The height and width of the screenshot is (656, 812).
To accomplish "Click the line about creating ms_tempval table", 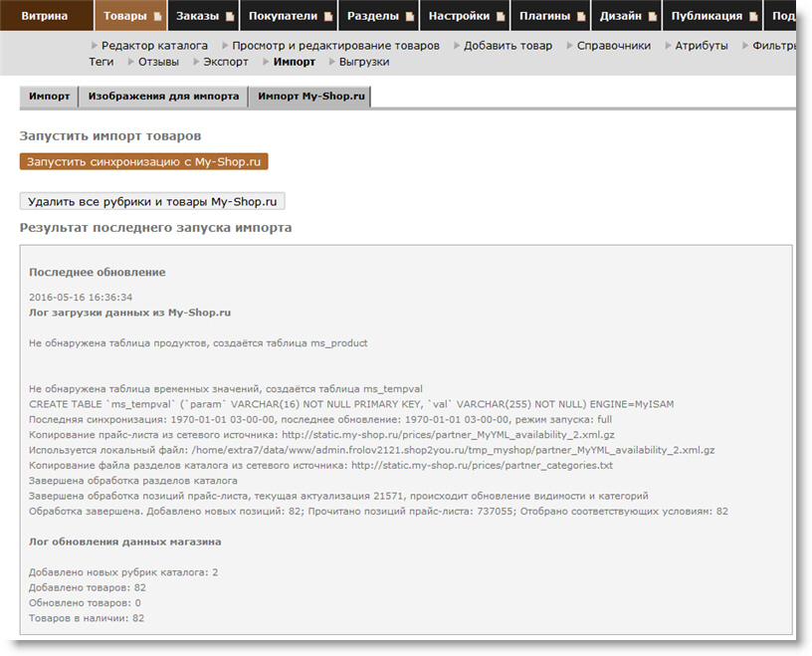I will (x=226, y=388).
